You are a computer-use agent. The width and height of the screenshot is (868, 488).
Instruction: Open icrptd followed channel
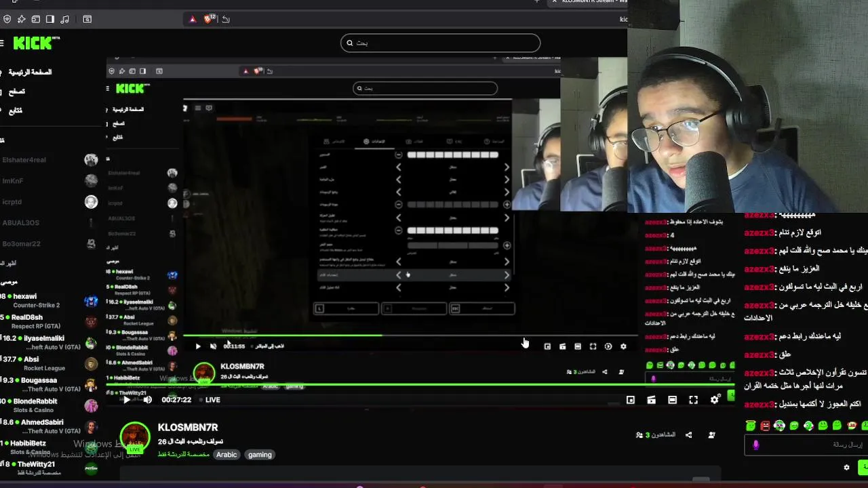click(x=49, y=202)
